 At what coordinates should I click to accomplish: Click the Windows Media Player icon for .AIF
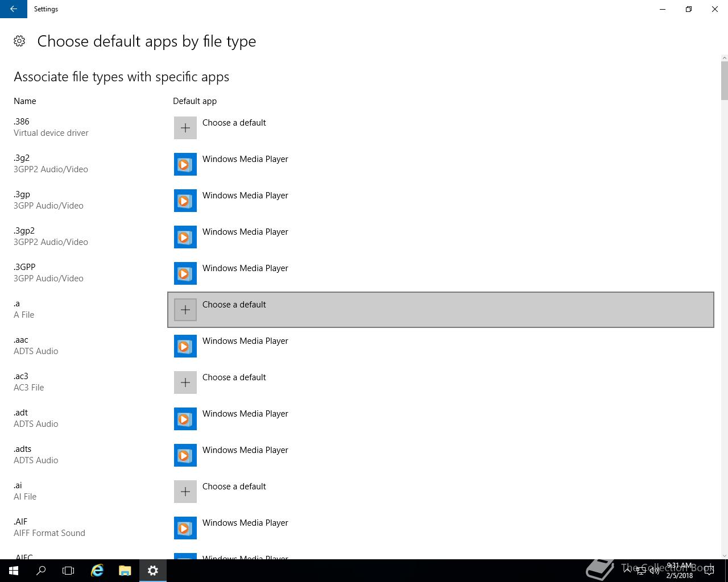click(185, 528)
